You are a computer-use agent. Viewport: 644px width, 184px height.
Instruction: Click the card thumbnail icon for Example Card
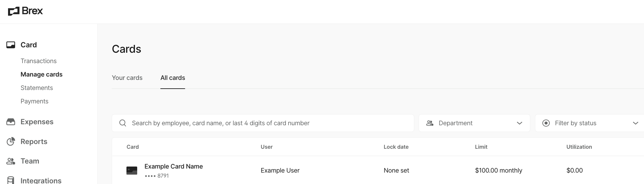(132, 171)
